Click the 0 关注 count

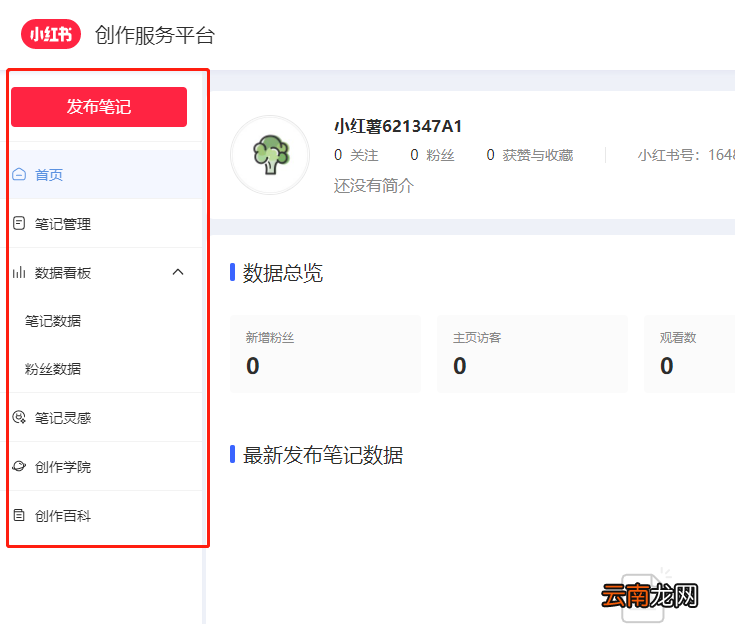(x=356, y=155)
